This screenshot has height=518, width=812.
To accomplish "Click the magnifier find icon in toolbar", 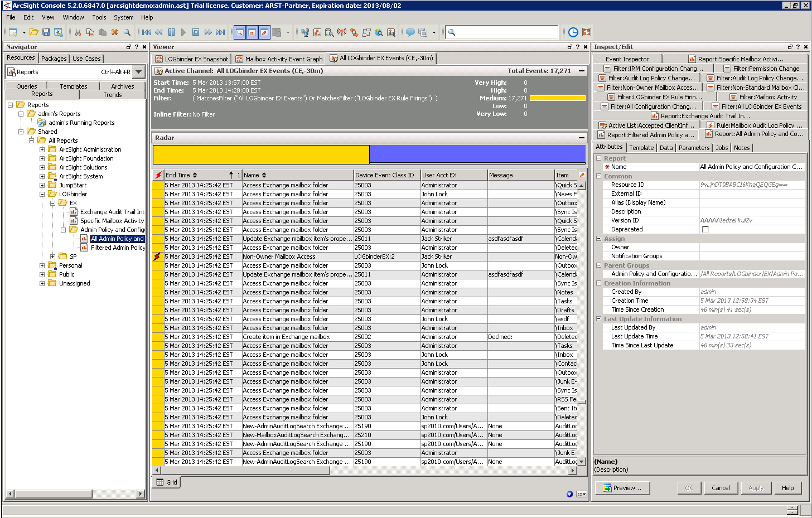I will pyautogui.click(x=127, y=32).
